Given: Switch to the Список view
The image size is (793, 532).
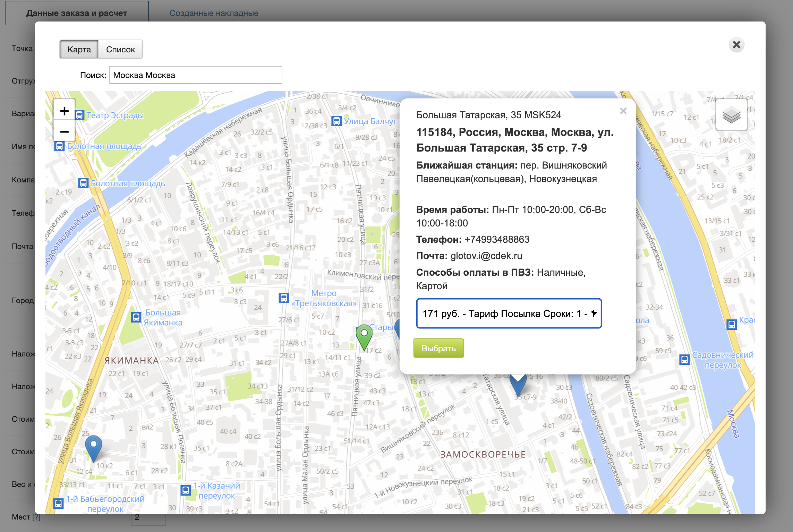Looking at the screenshot, I should click(120, 49).
